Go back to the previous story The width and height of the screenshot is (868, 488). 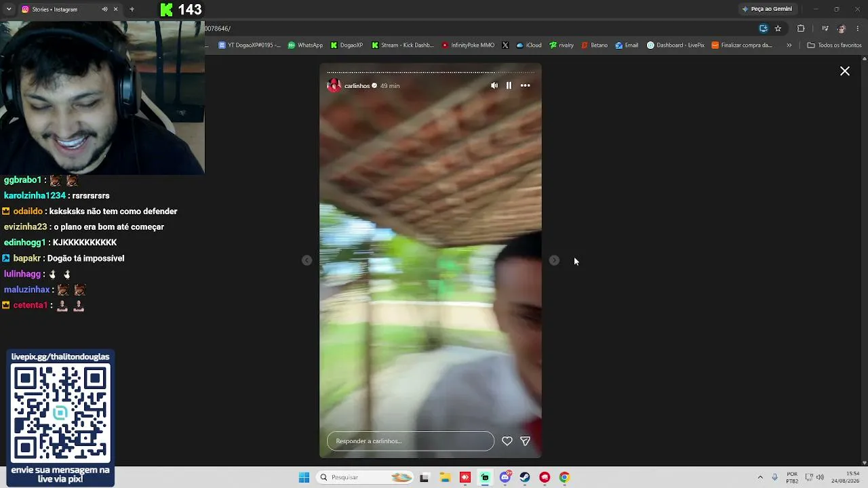307,260
